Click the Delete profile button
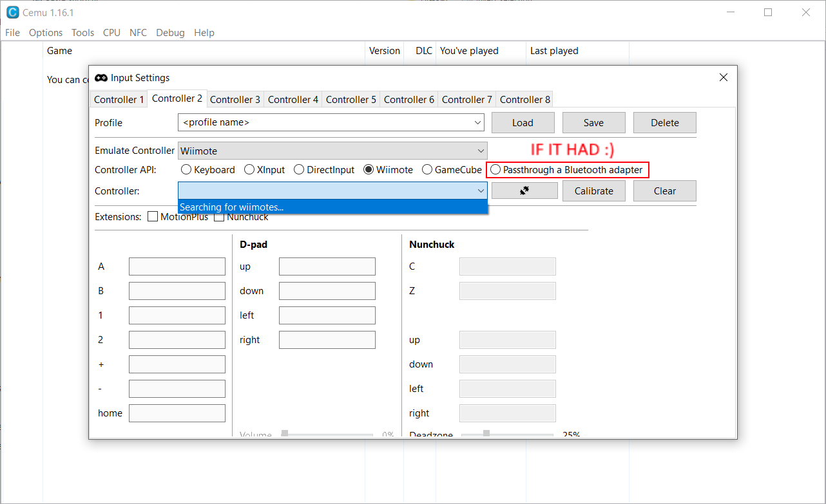Screen dimensions: 826x504 pos(665,122)
